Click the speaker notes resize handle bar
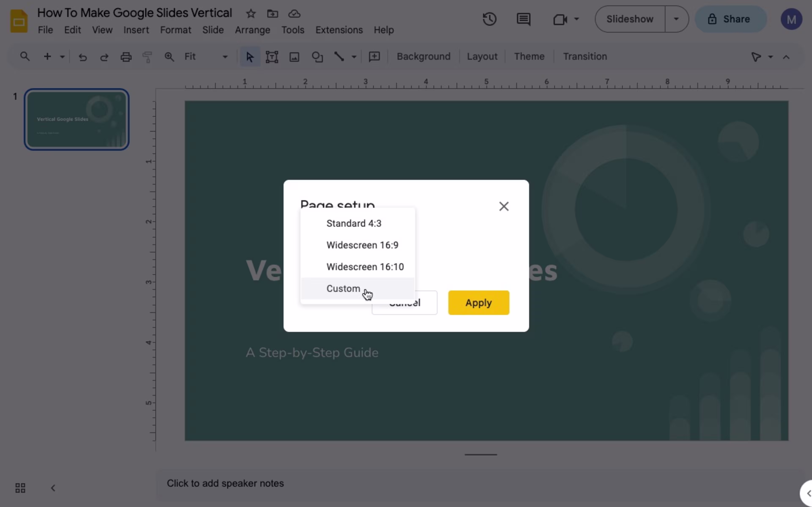The image size is (812, 507). coord(481,455)
